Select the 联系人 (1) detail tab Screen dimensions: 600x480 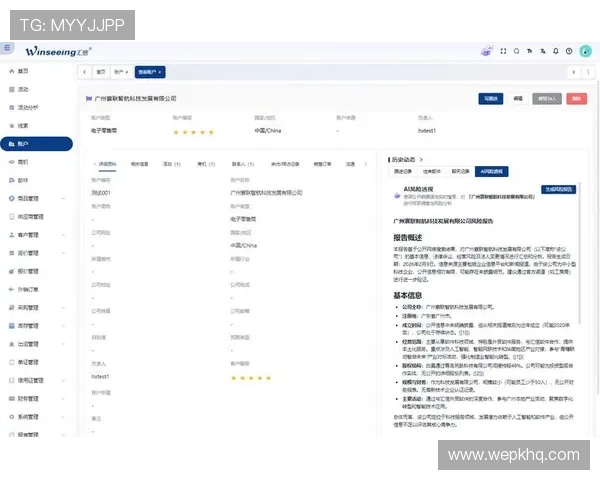pyautogui.click(x=243, y=164)
